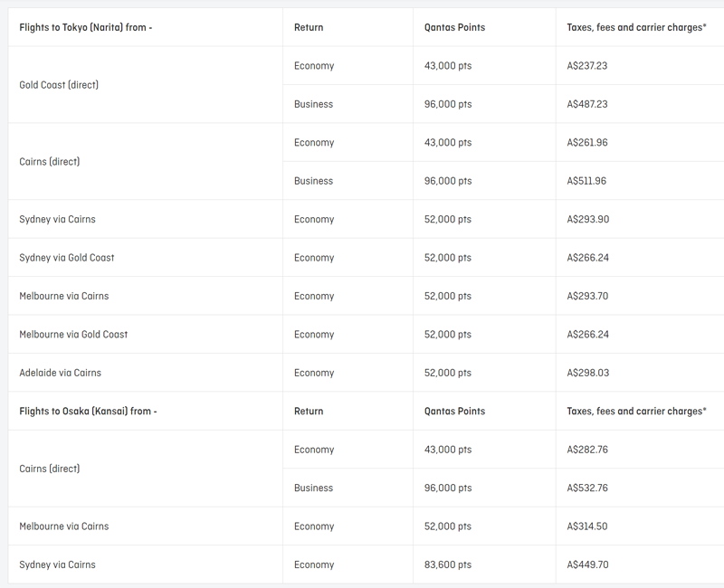724x588 pixels.
Task: Select the A$487.23 Gold Coast Business charges
Action: 587,104
